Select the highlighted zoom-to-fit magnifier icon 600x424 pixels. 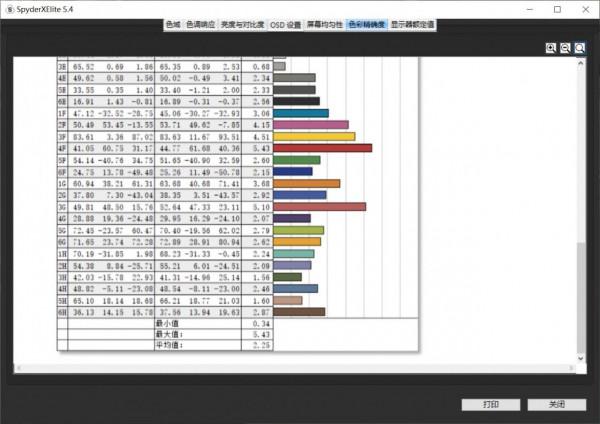(x=580, y=48)
